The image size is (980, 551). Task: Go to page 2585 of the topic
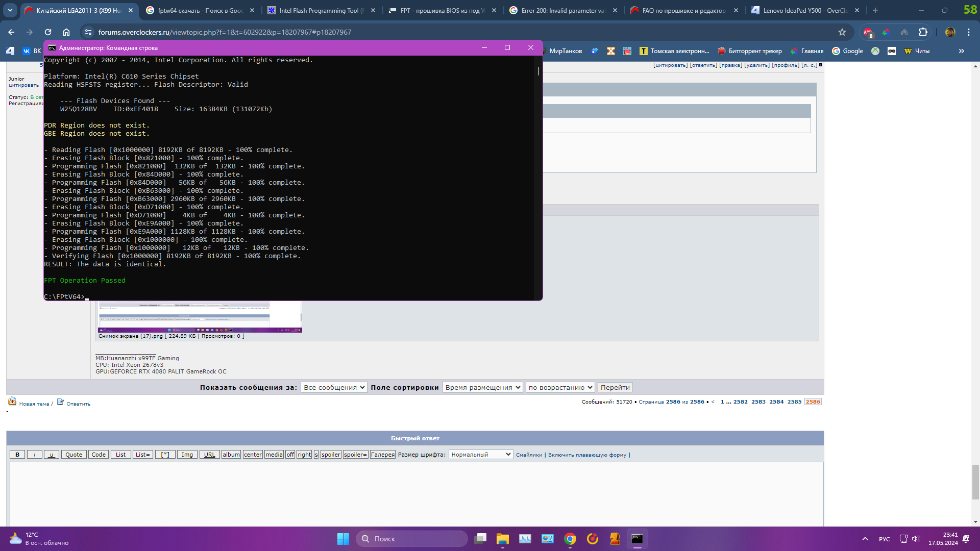(794, 402)
